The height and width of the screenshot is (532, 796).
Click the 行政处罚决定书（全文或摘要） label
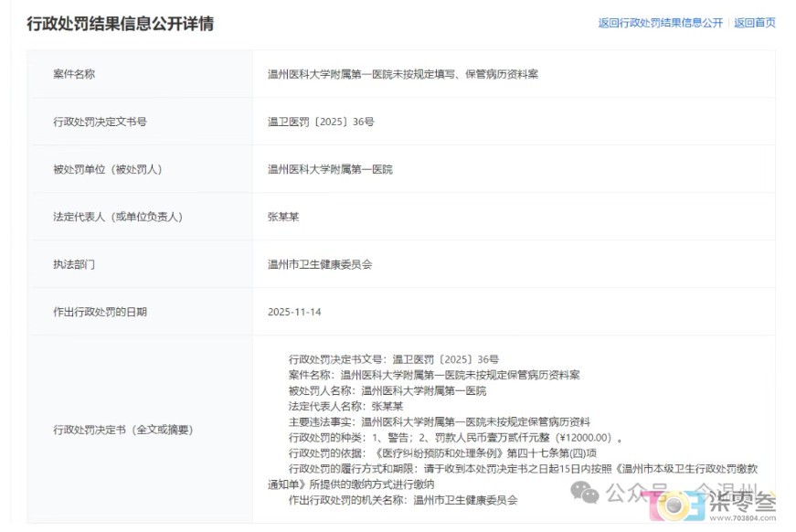[x=123, y=429]
